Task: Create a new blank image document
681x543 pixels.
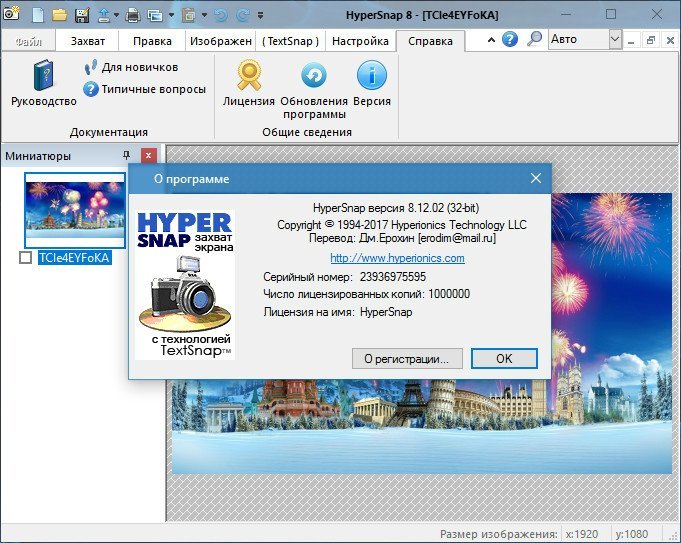Action: (x=38, y=15)
